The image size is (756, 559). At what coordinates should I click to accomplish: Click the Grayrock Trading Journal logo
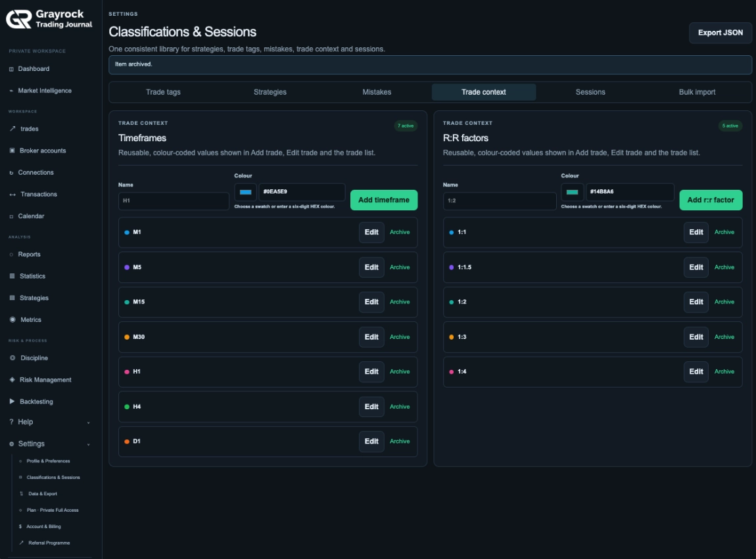49,19
